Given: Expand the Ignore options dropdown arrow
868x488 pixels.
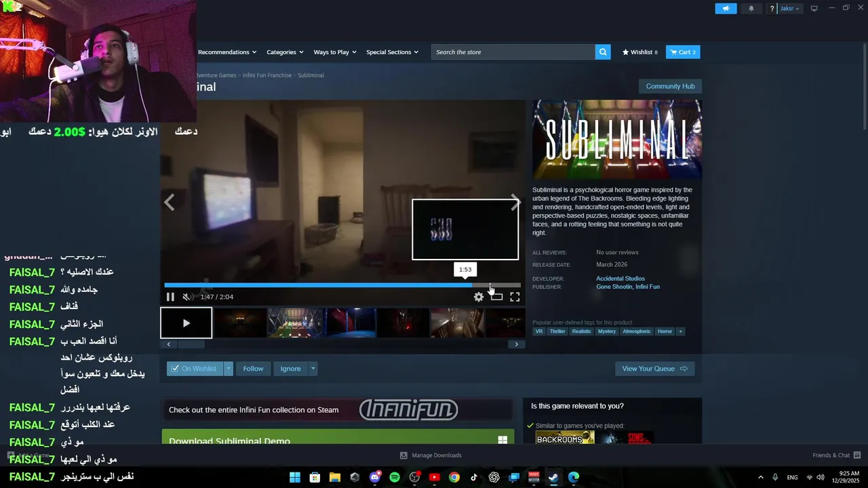Looking at the screenshot, I should [x=313, y=369].
